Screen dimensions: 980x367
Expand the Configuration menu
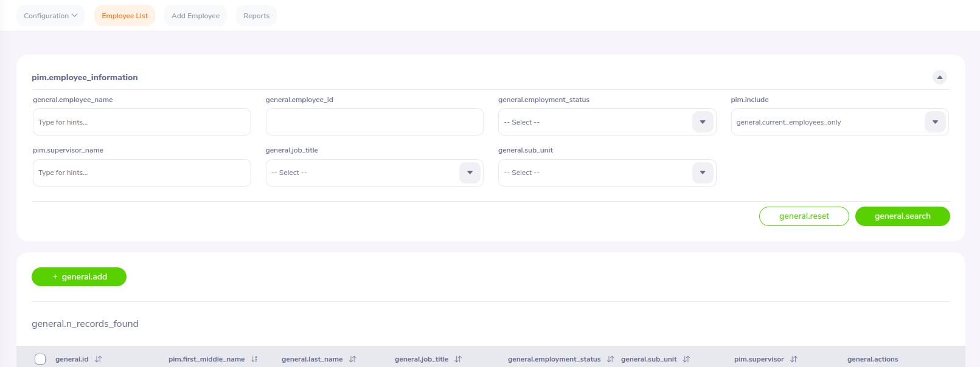tap(50, 16)
